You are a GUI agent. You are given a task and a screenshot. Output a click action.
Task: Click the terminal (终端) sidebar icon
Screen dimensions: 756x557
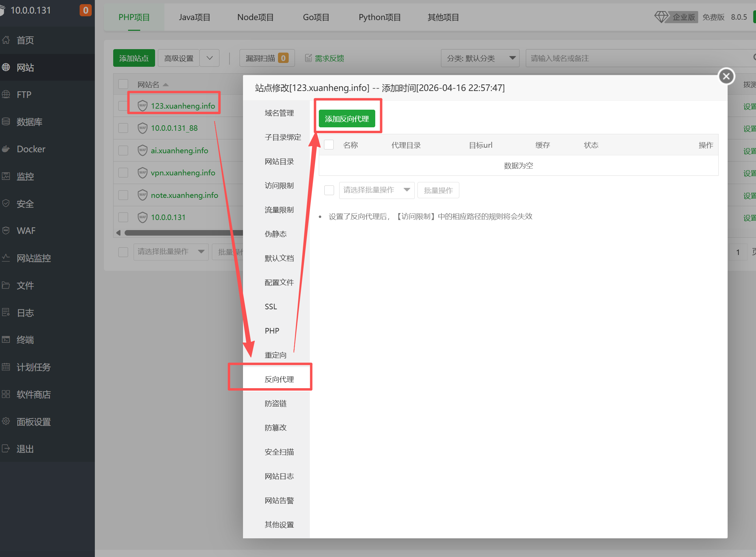tap(6, 340)
